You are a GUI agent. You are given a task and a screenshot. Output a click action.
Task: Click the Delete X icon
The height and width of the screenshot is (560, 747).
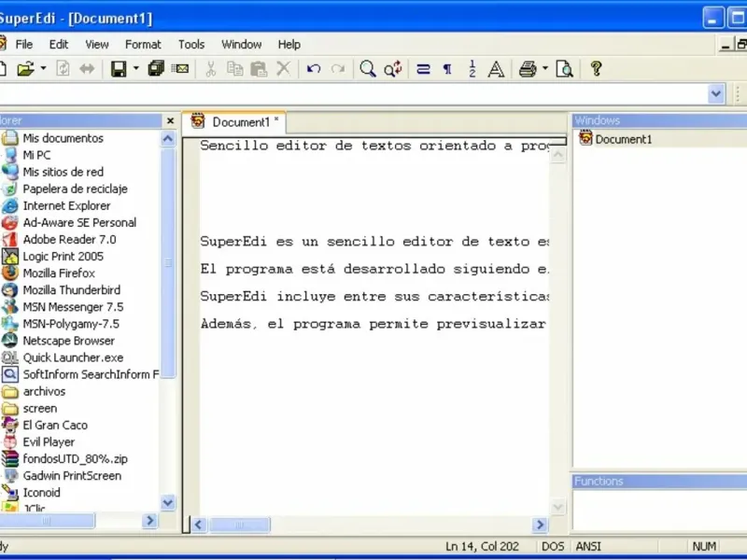click(x=284, y=69)
